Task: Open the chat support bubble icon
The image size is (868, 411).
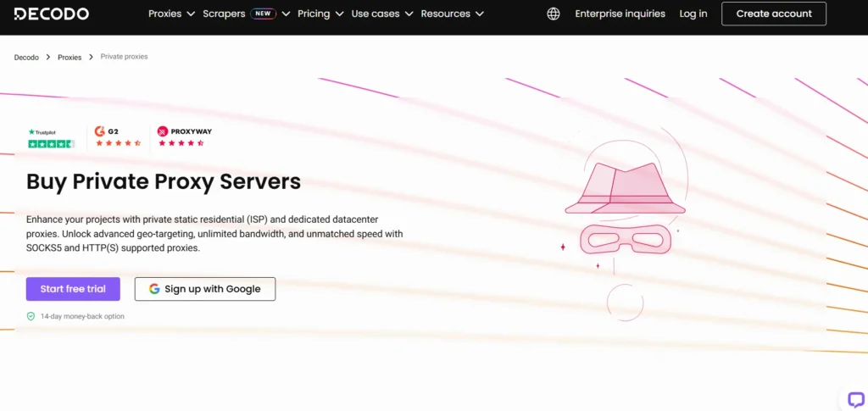Action: pyautogui.click(x=856, y=399)
